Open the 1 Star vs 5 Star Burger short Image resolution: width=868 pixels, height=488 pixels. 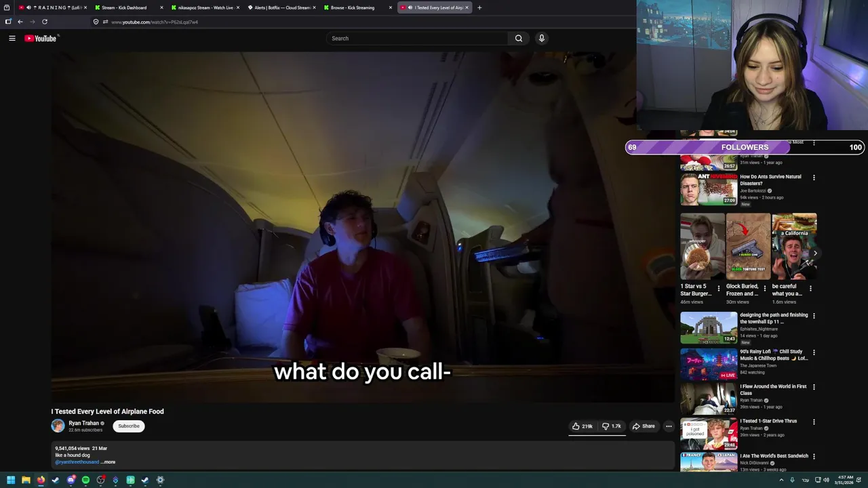coord(703,247)
